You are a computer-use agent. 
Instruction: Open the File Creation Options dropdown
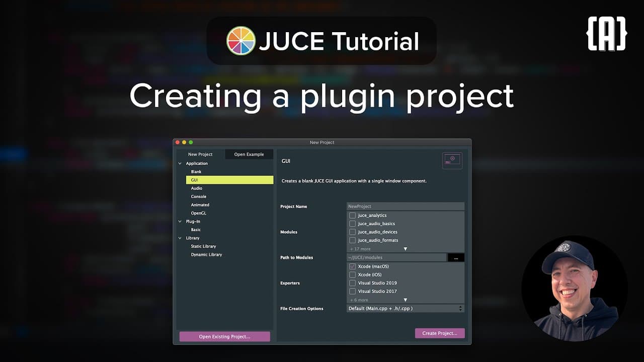(406, 308)
